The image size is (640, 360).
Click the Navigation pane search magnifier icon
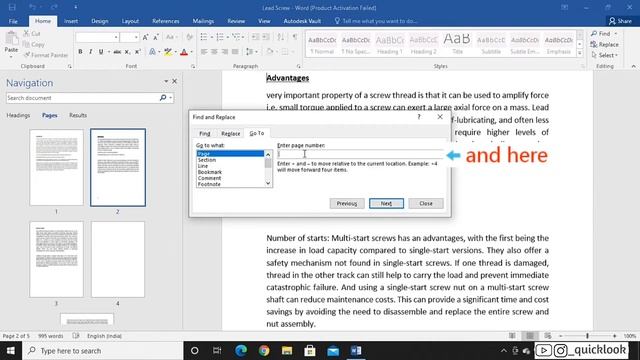(163, 98)
